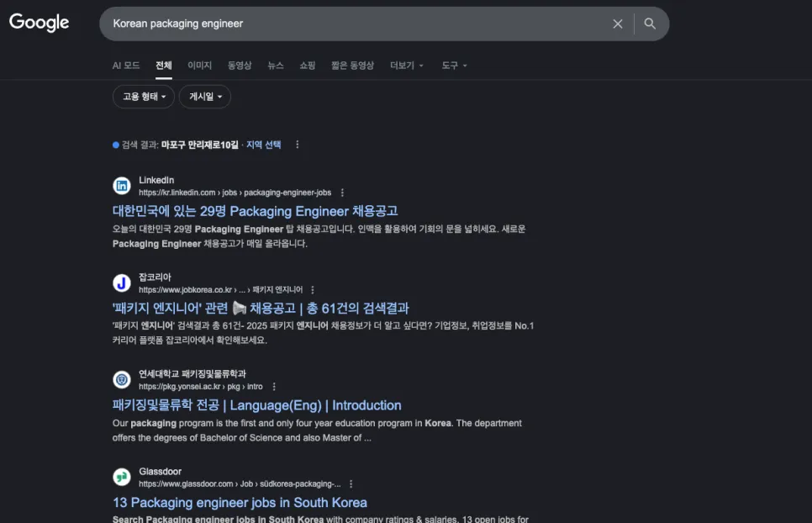This screenshot has width=812, height=523.
Task: Click the Yonsei snippet starting Our packaging program
Action: pyautogui.click(x=317, y=431)
